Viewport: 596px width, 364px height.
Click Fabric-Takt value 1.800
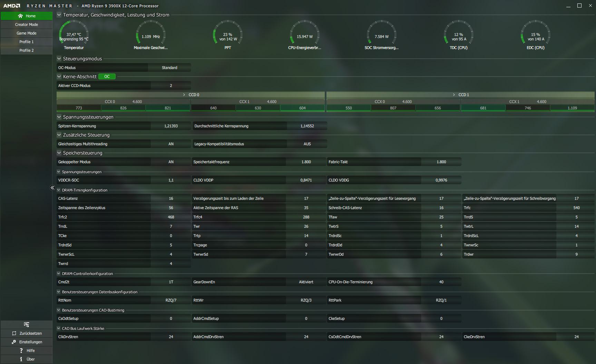click(x=441, y=162)
